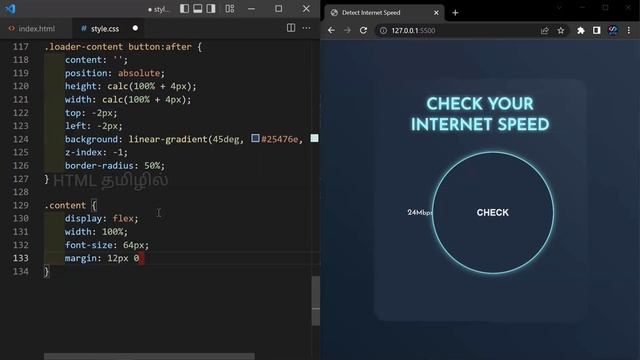This screenshot has width=640, height=360.
Task: Click the VS Code logo icon
Action: 11,9
